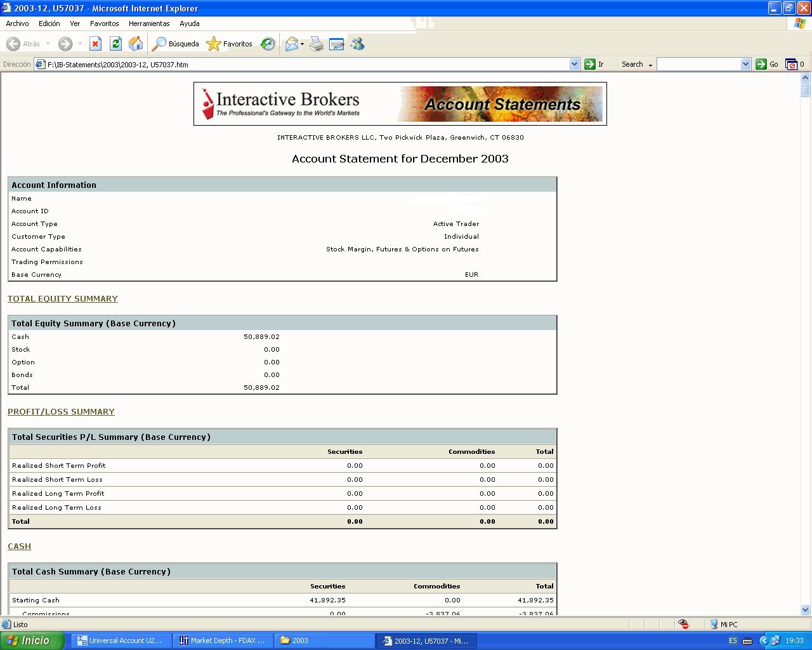Open the keyboard icon in system tray

coord(747,640)
